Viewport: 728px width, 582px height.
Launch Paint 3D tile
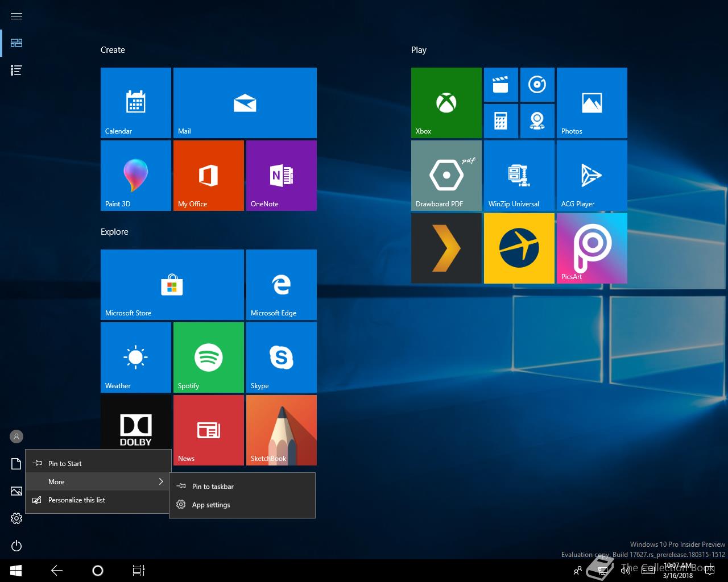136,176
